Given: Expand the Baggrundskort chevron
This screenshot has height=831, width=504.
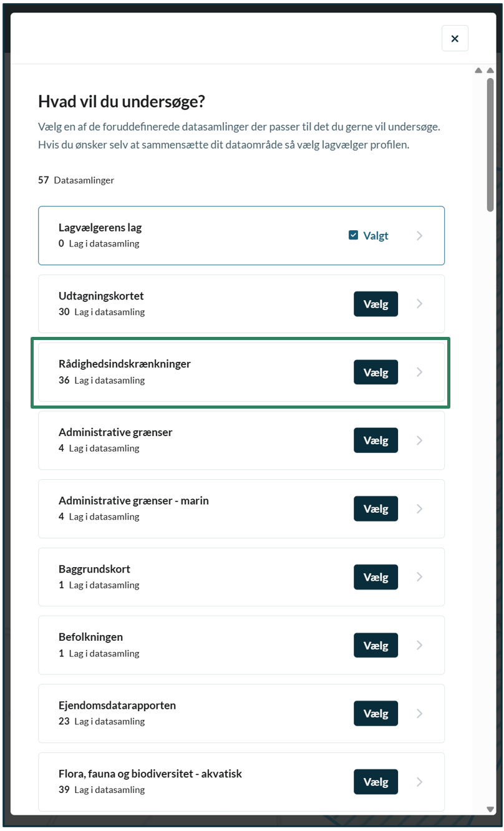Looking at the screenshot, I should coord(420,577).
